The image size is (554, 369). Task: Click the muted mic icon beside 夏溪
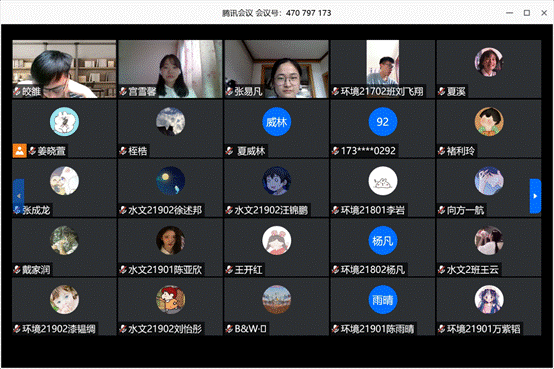[442, 92]
